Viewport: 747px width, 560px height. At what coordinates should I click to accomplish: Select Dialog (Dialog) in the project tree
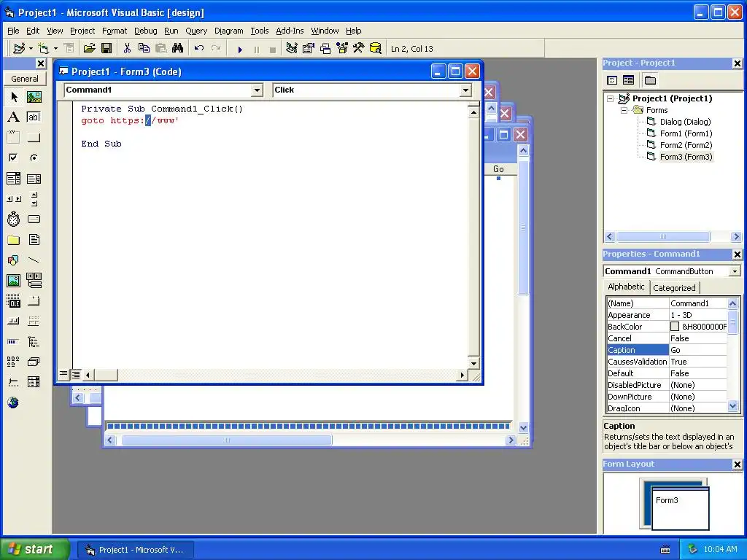pyautogui.click(x=685, y=122)
